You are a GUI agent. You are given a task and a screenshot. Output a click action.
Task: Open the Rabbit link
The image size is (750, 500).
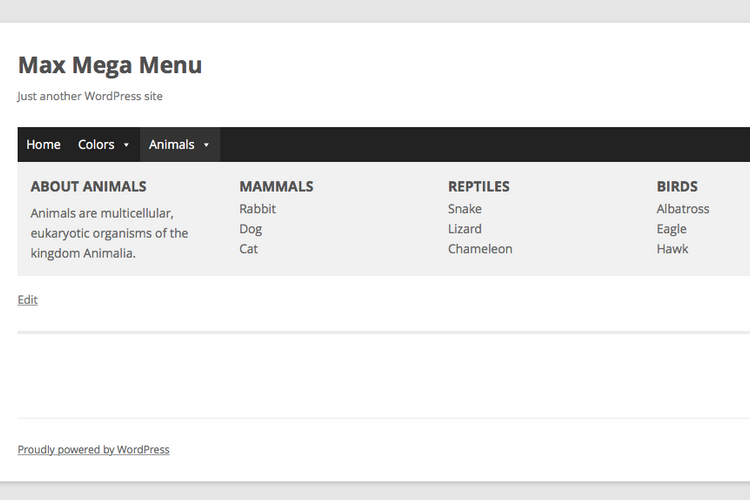[x=257, y=209]
